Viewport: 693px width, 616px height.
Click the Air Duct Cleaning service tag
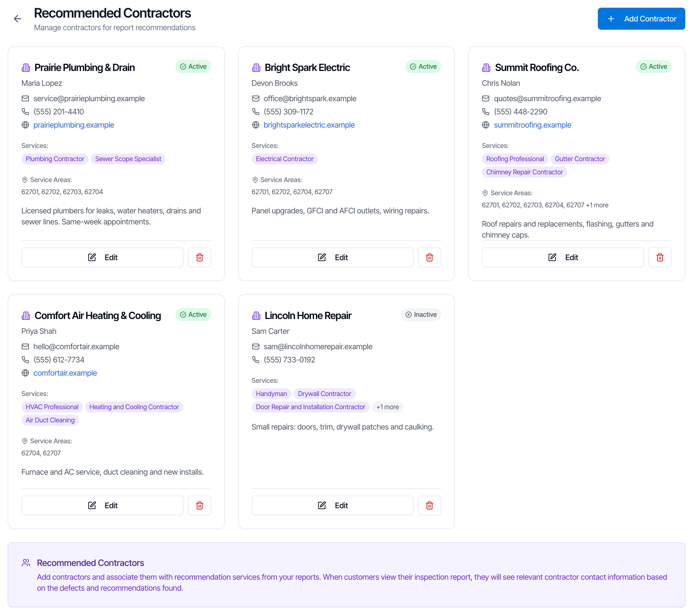[50, 420]
